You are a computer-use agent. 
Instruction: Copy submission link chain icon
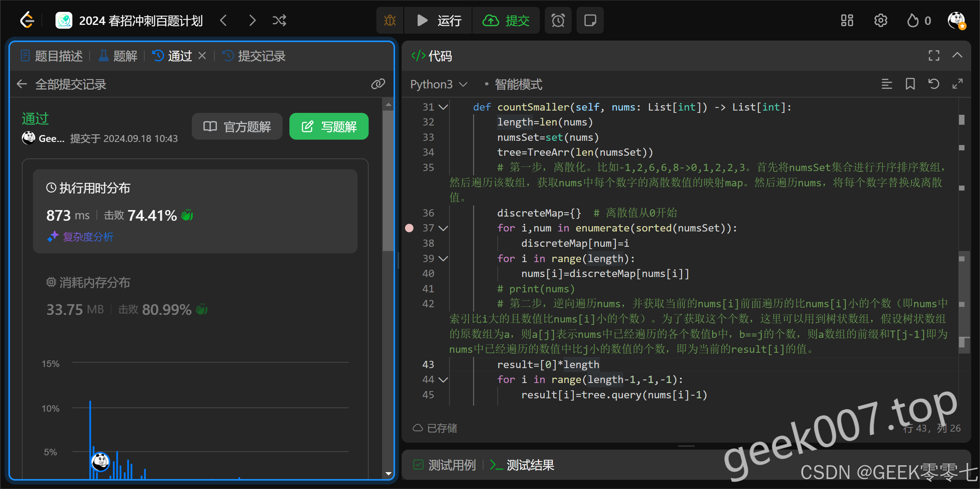click(378, 84)
